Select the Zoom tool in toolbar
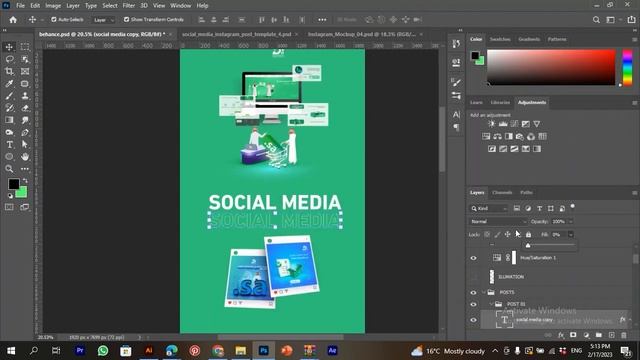This screenshot has height=360, width=640. (9, 169)
